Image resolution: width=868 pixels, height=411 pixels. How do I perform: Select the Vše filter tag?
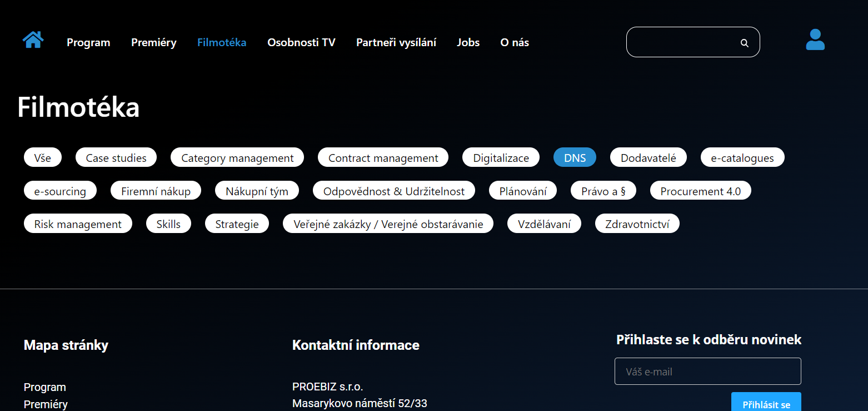coord(43,158)
